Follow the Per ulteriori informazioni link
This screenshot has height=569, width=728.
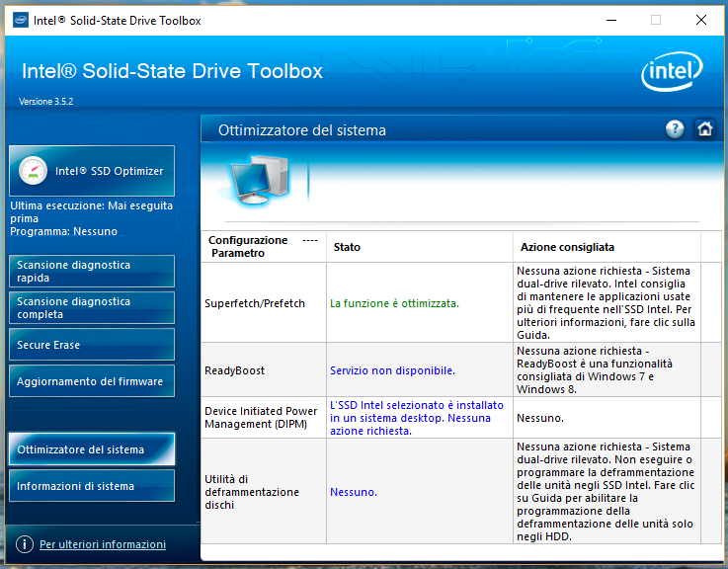point(103,544)
